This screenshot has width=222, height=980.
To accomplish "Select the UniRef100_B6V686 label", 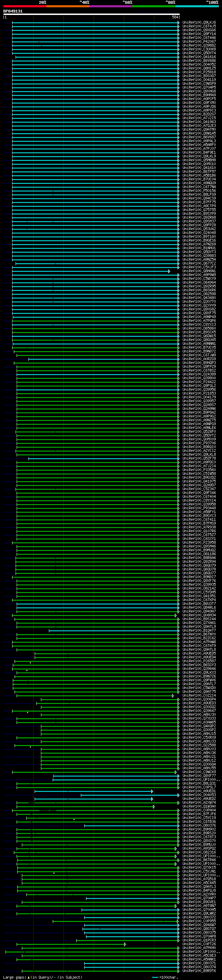I will [199, 61].
